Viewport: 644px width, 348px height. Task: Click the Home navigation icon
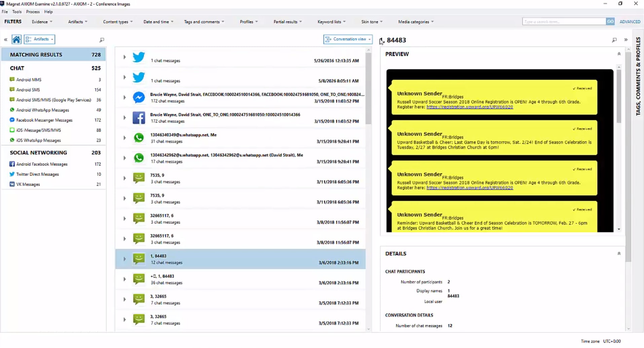(16, 39)
